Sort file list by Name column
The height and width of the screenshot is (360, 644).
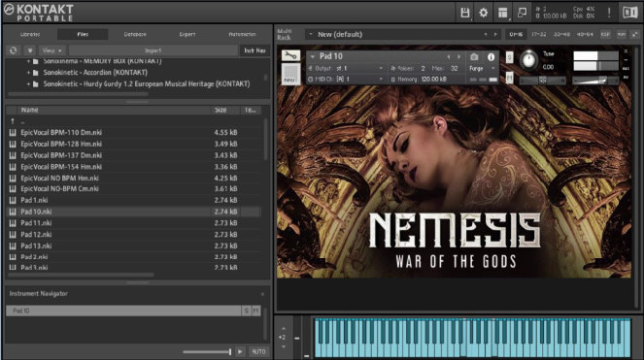(115, 110)
